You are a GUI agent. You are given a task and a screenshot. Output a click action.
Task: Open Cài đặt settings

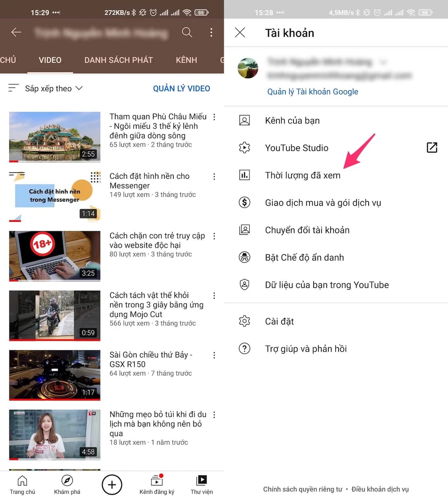(x=279, y=321)
